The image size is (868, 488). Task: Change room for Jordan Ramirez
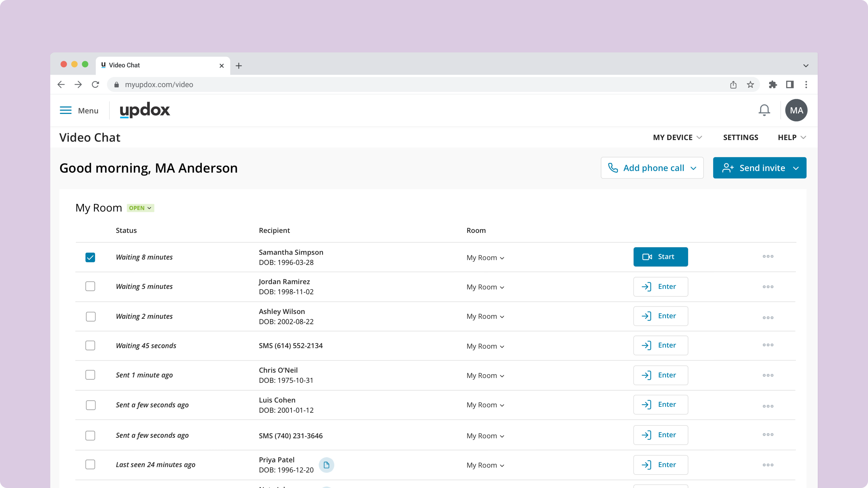click(x=485, y=287)
